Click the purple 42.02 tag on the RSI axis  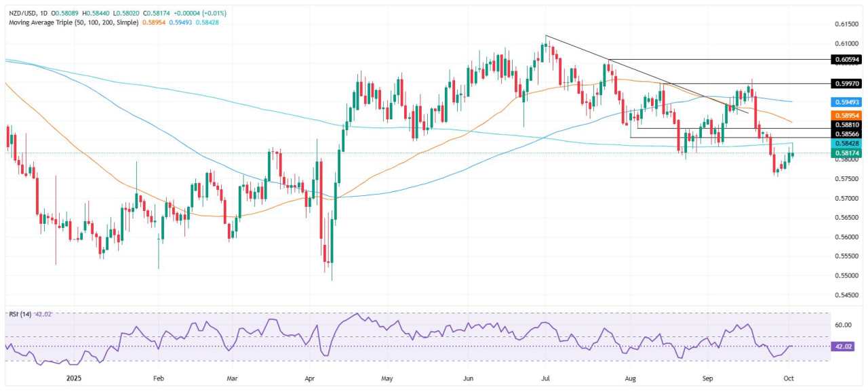pos(843,347)
